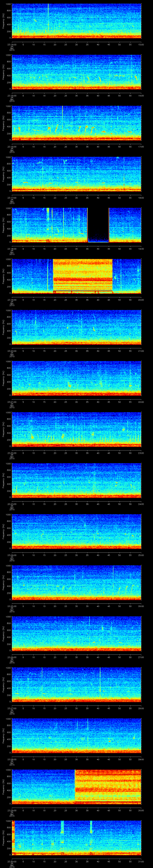
Task: Open the spectrogram panel starting at 23:25:00
Action: tap(77, 583)
